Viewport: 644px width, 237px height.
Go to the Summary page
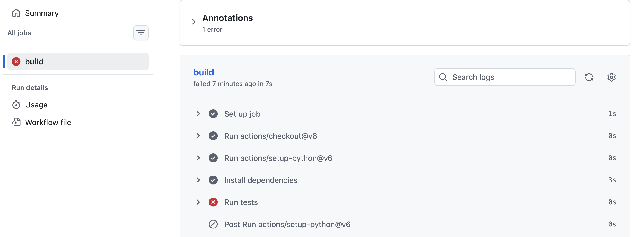tap(42, 13)
